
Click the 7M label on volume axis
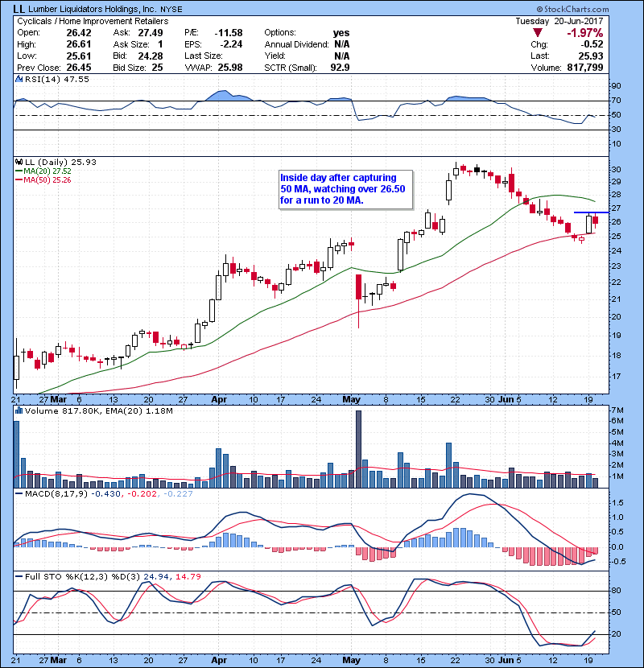click(617, 410)
